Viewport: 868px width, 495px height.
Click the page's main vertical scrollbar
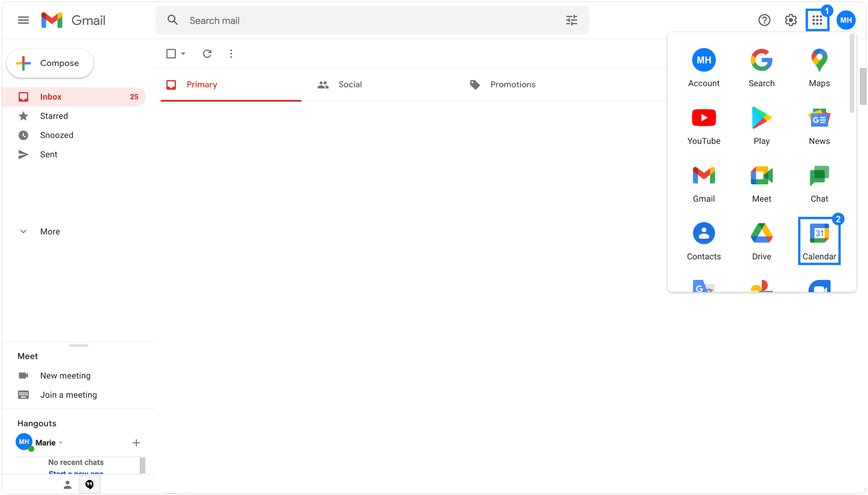point(863,86)
